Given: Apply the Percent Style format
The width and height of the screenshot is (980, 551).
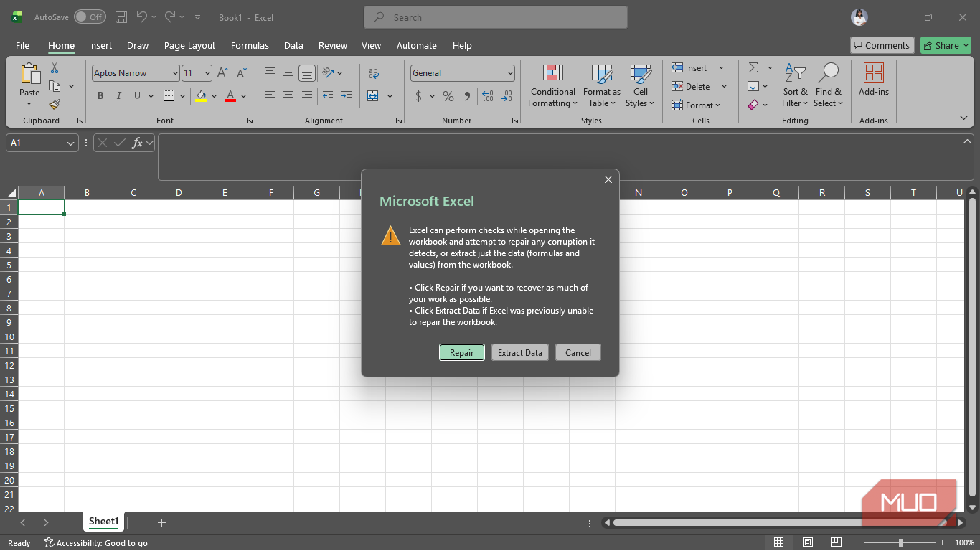Looking at the screenshot, I should tap(448, 96).
